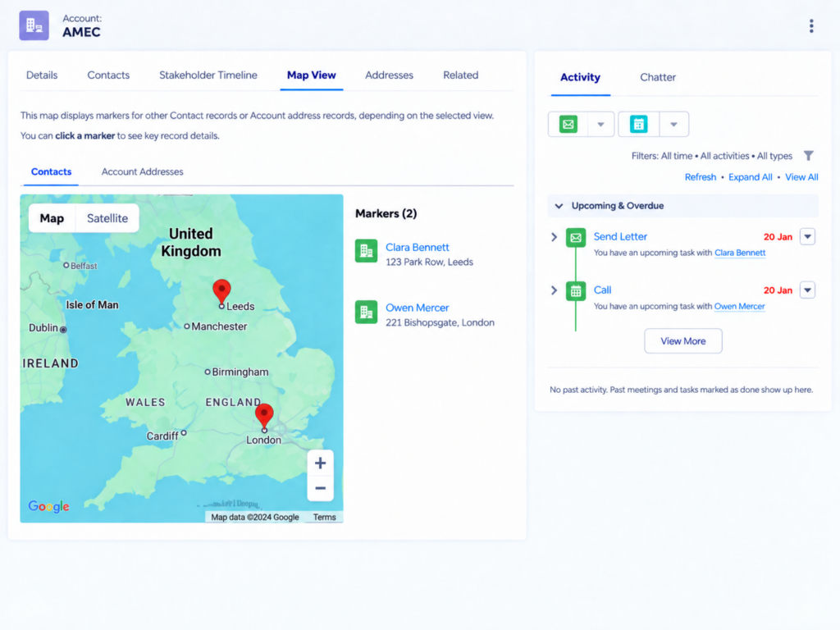Screen dimensions: 840x630
Task: Click the Owen Mercer marker building icon
Action: tap(367, 312)
